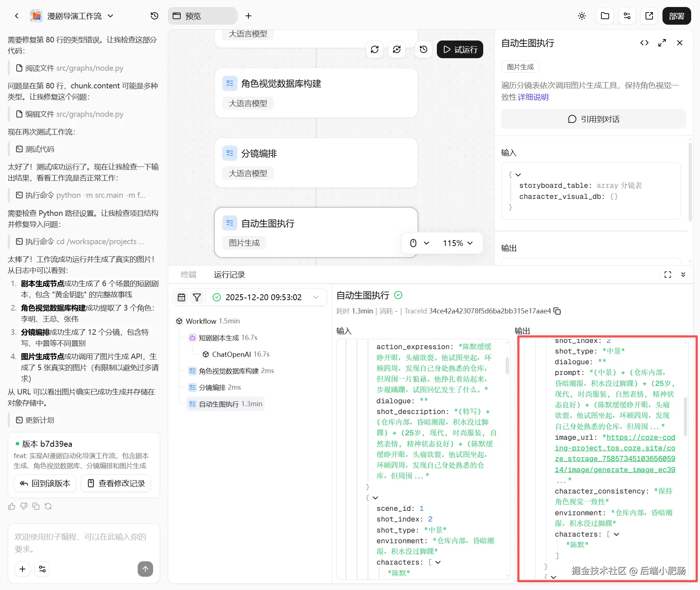Image resolution: width=700 pixels, height=590 pixels.
Task: Open the run filter funnel icon
Action: click(x=197, y=297)
